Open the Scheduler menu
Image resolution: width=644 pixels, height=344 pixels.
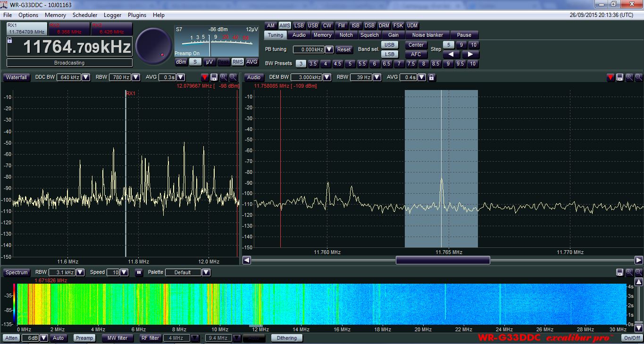tap(85, 15)
